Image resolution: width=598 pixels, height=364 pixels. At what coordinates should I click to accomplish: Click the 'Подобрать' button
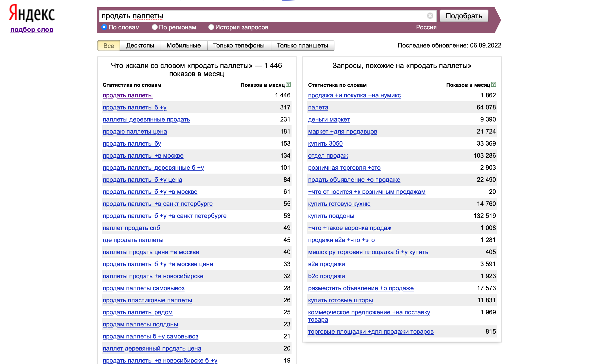464,16
